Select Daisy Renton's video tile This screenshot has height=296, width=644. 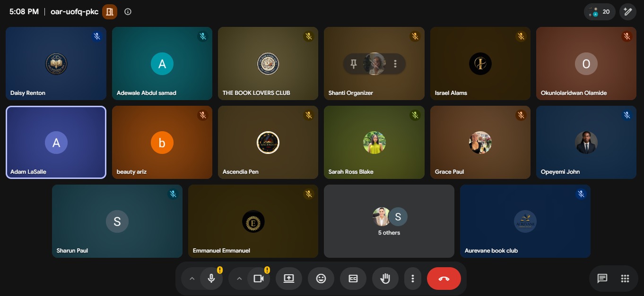click(56, 63)
